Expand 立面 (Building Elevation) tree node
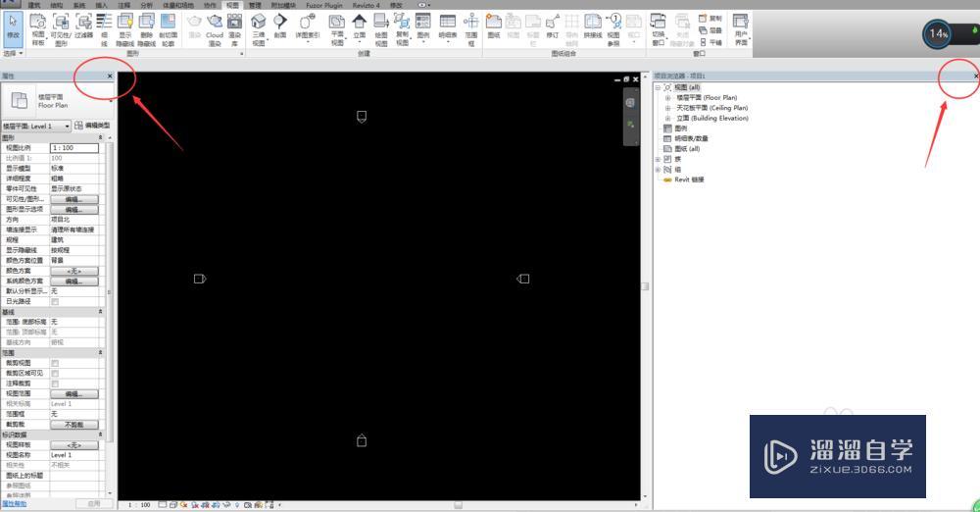Image resolution: width=980 pixels, height=512 pixels. click(667, 118)
